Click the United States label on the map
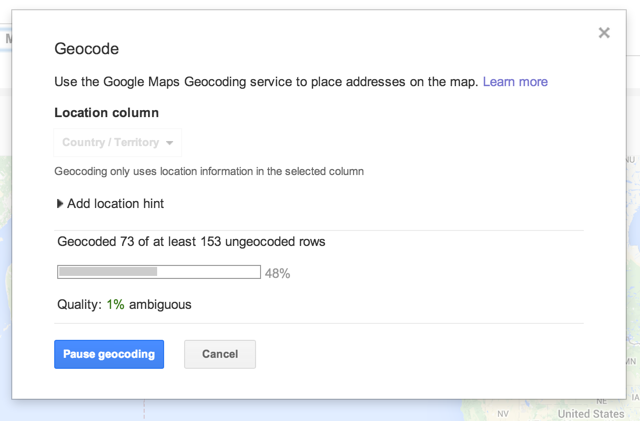640x421 pixels. [x=591, y=414]
